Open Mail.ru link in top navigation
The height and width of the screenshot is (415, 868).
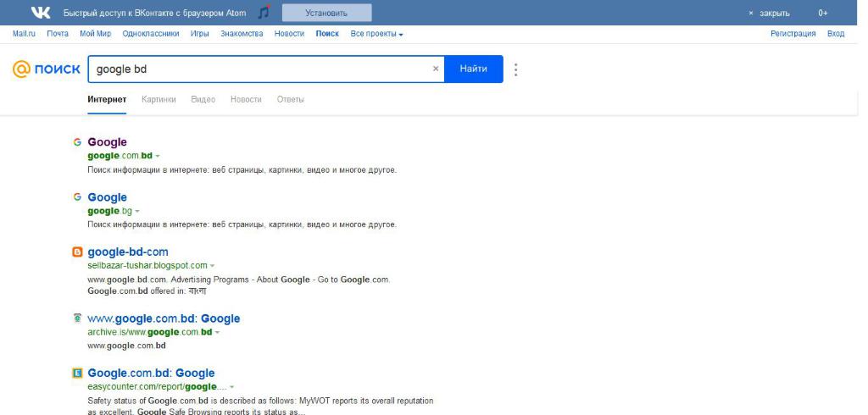coord(24,34)
